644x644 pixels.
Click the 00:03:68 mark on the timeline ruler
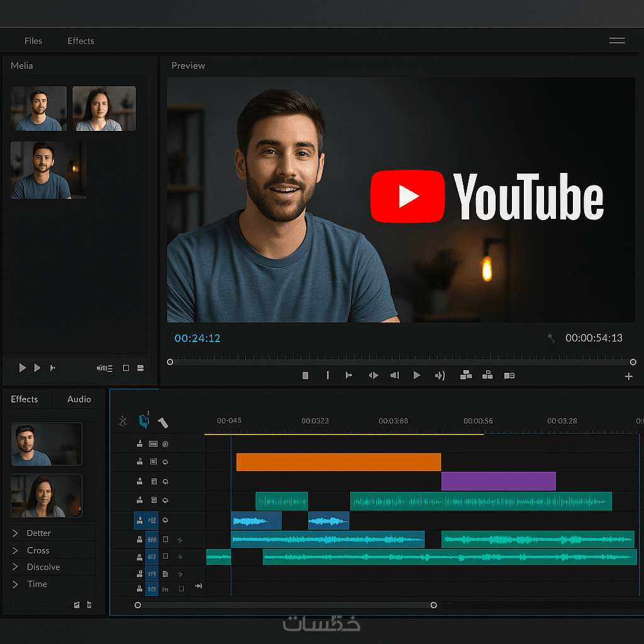pos(393,421)
